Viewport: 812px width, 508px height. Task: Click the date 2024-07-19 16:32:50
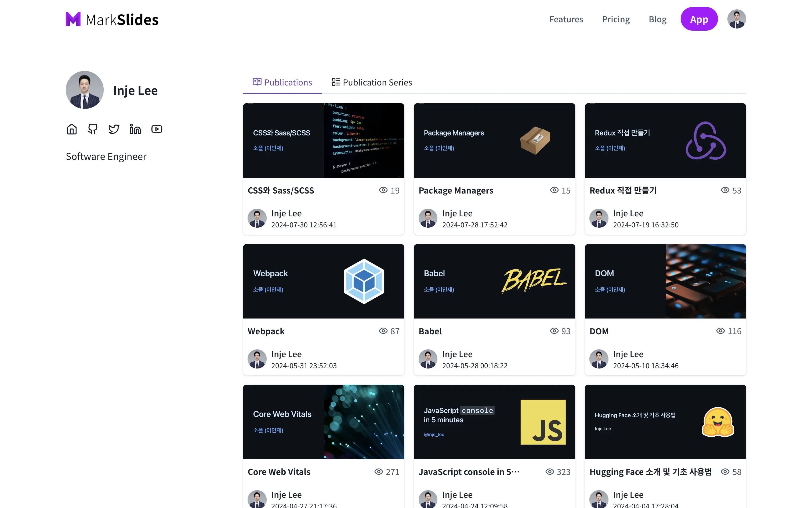click(646, 225)
